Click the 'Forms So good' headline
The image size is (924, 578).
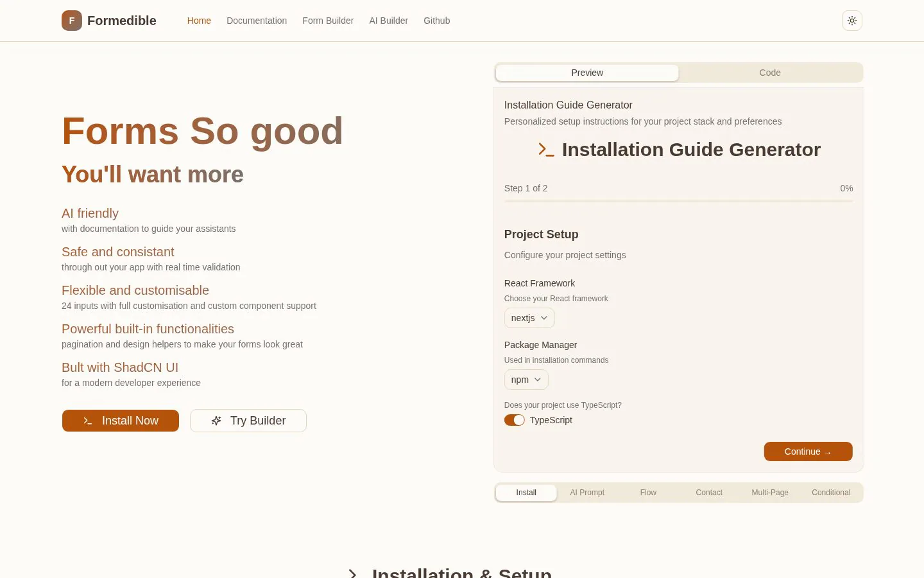tap(203, 131)
